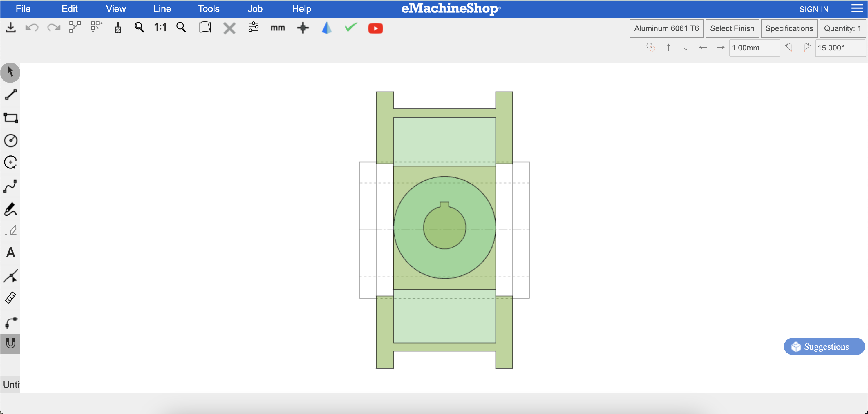Select the Spline curve tool

(x=10, y=186)
